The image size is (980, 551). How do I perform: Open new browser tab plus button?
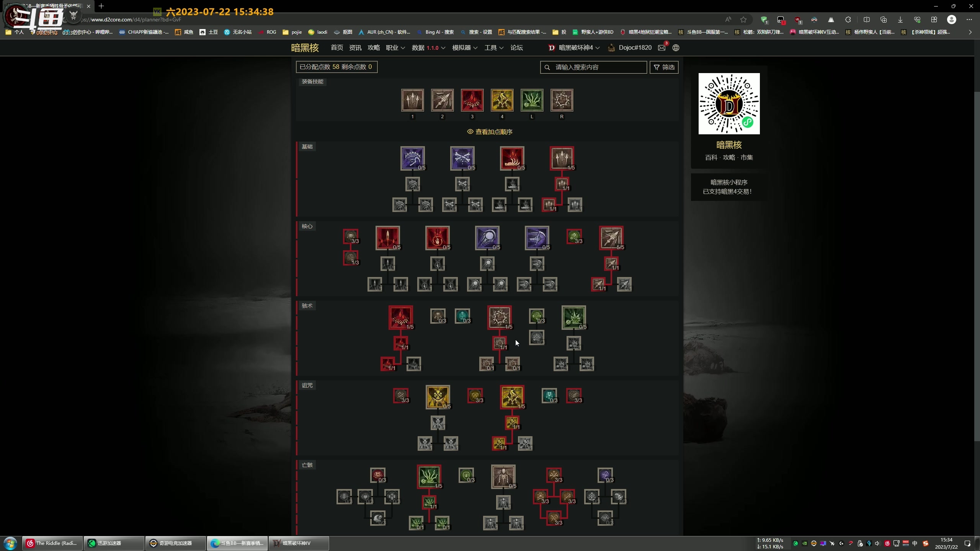101,6
